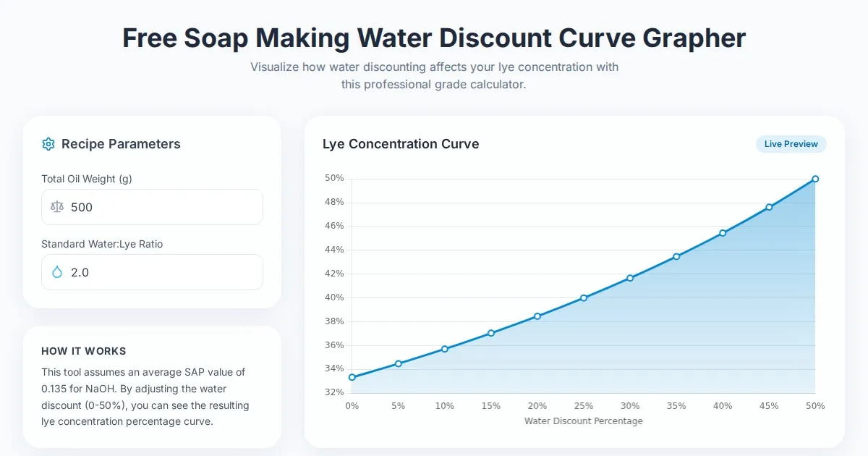This screenshot has width=868, height=456.
Task: Click the gear icon beside Recipe Parameters
Action: point(48,144)
